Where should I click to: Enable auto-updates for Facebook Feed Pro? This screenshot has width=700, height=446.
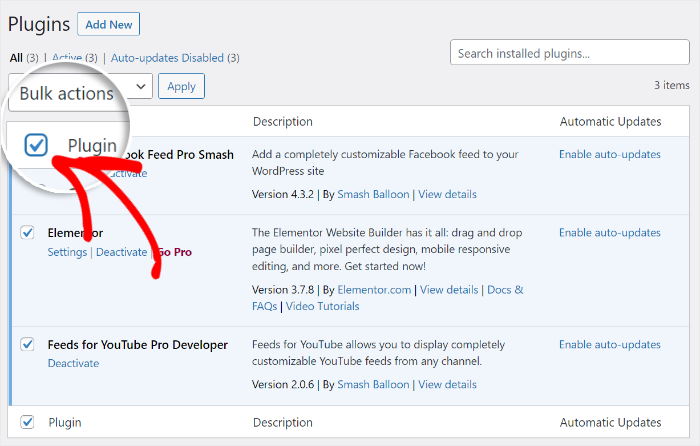point(609,154)
